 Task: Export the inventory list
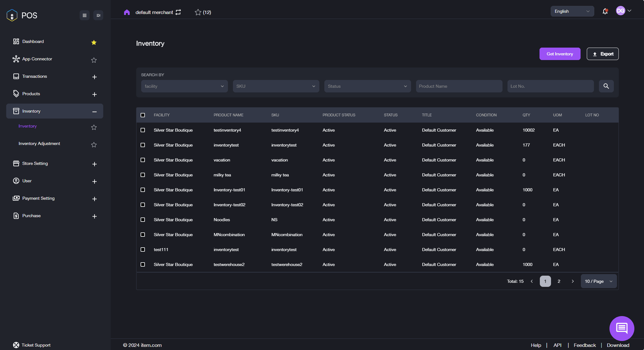point(603,54)
